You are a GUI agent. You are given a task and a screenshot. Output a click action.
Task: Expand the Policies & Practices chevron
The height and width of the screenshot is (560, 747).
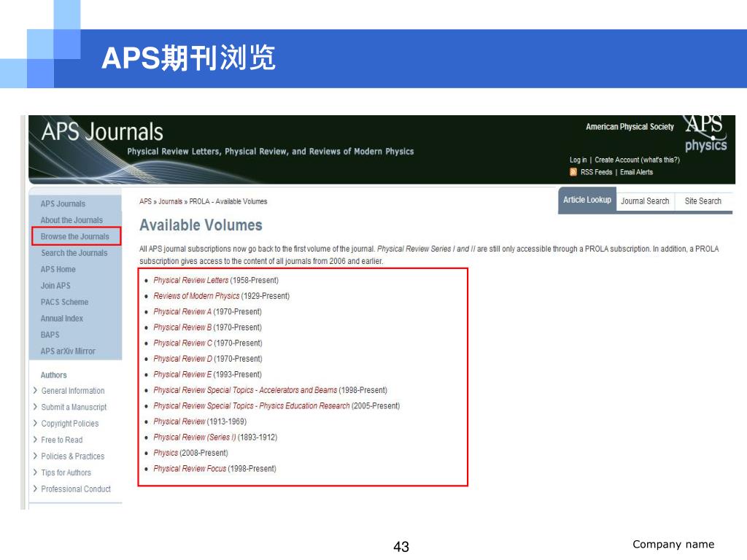(35, 456)
